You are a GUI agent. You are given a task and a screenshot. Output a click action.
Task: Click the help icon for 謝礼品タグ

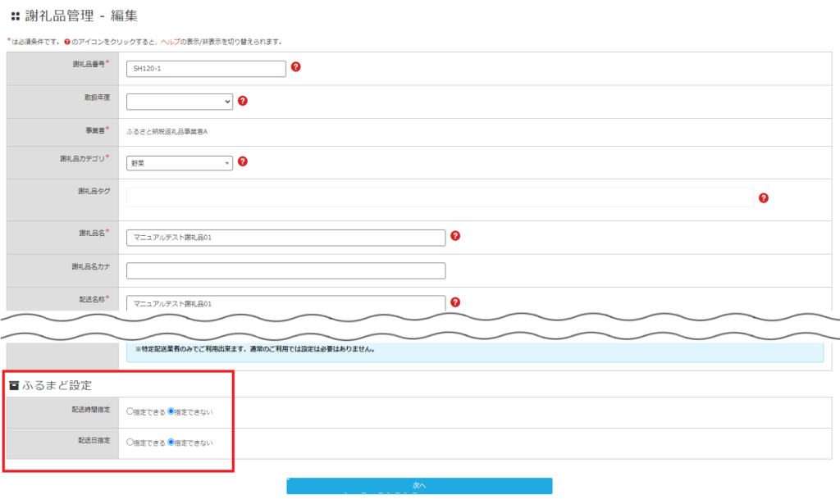point(764,198)
